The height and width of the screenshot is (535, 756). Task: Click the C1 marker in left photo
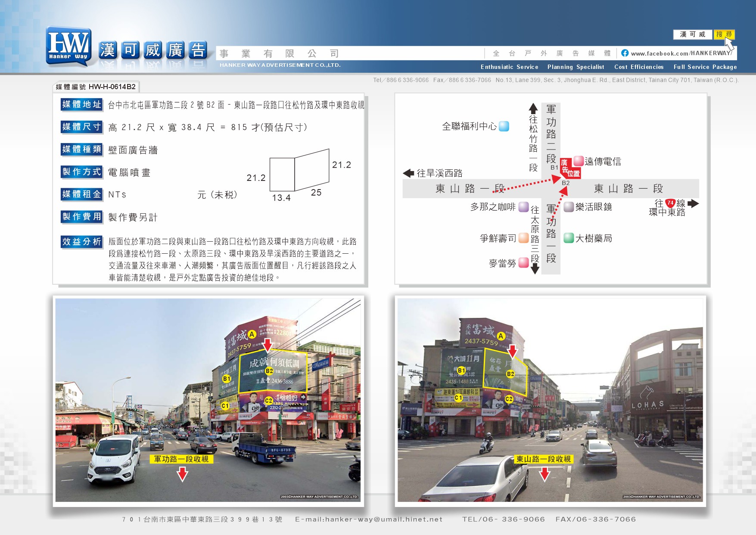coord(225,406)
